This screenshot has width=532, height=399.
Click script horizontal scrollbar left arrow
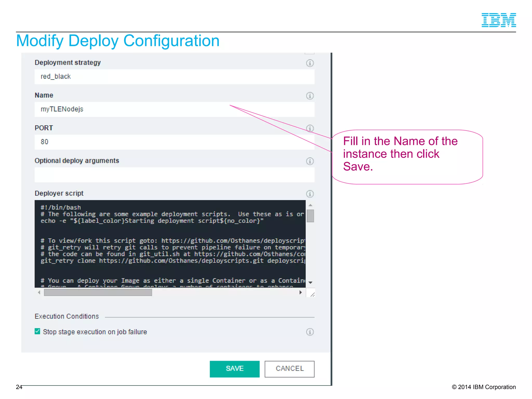pyautogui.click(x=39, y=292)
